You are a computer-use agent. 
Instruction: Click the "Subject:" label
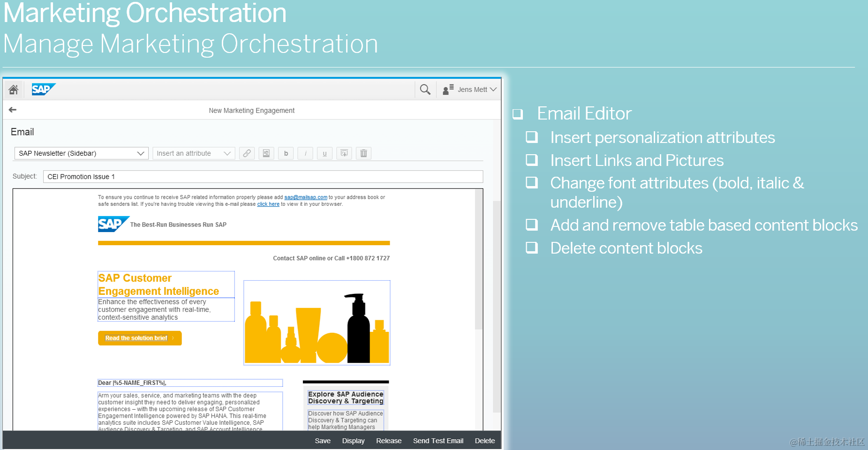pos(25,176)
